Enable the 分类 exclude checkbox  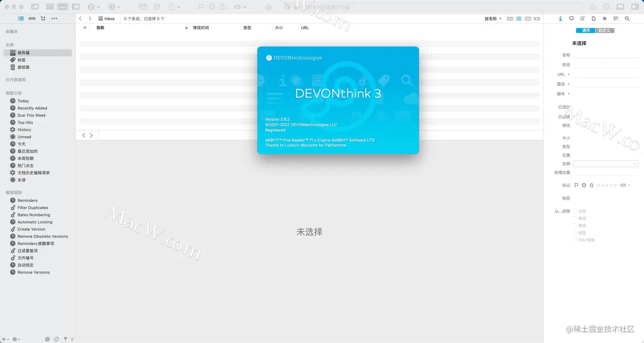pyautogui.click(x=575, y=211)
